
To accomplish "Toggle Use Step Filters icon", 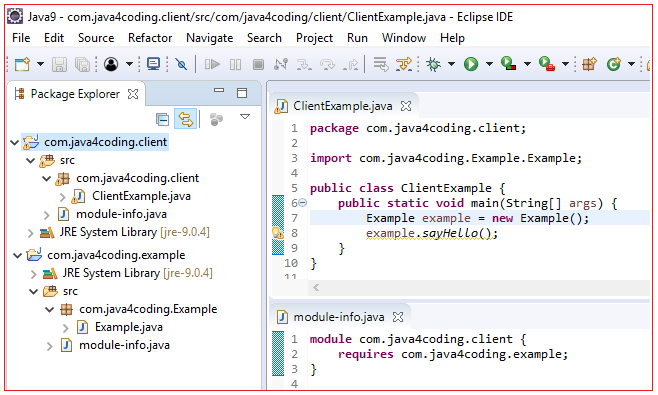I will click(x=404, y=64).
